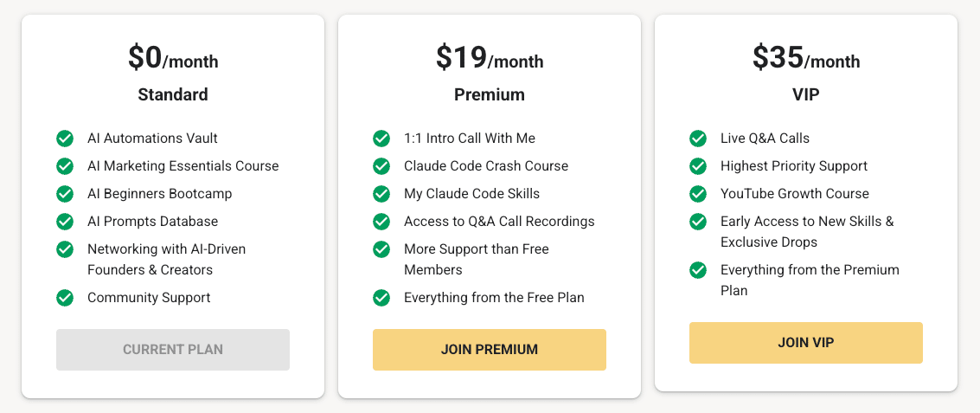Click 'Early Access to New Skills' feature text
Screen dimensions: 980x413
(x=807, y=222)
